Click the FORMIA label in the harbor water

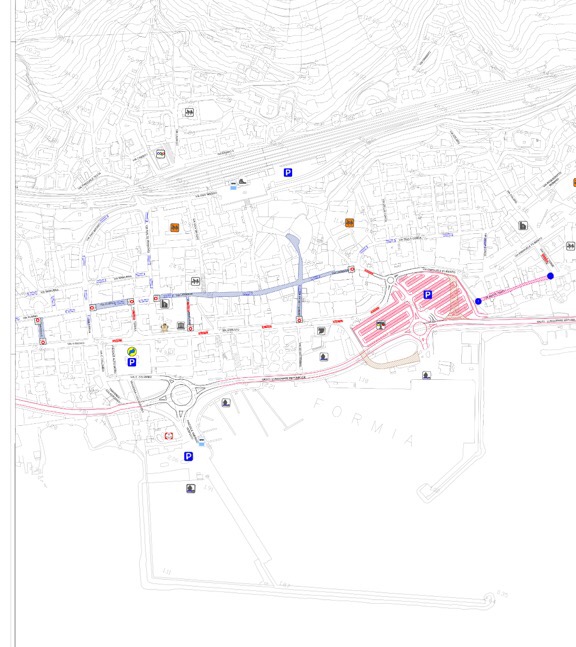pyautogui.click(x=364, y=422)
